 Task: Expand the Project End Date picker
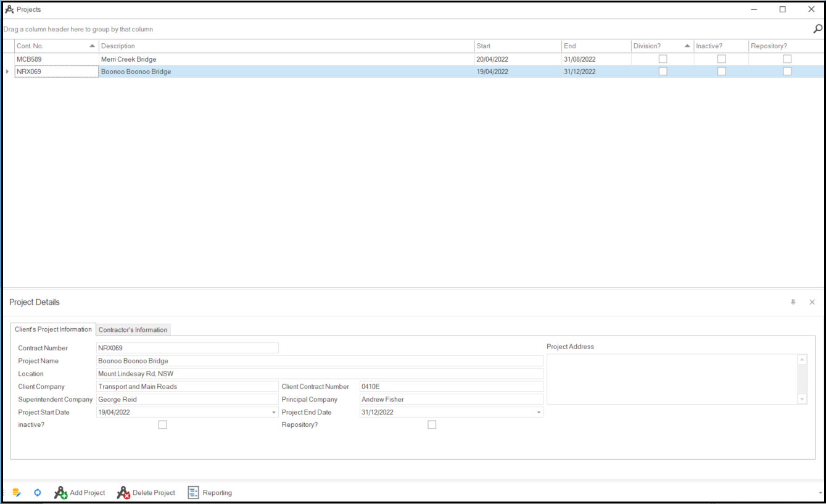click(539, 412)
